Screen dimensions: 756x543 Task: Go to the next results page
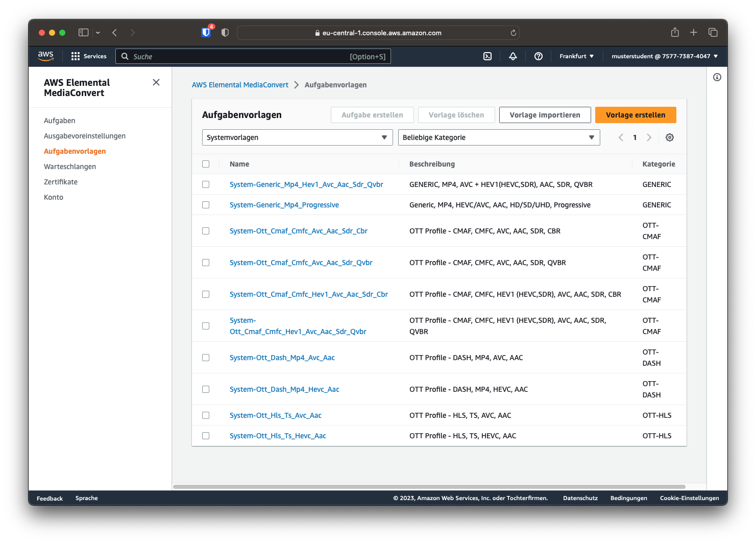pyautogui.click(x=649, y=137)
